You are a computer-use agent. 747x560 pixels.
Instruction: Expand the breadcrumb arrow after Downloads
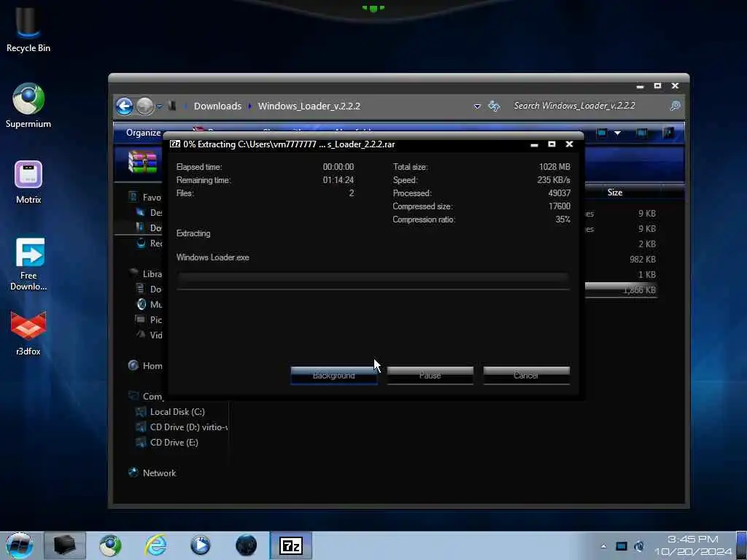pyautogui.click(x=249, y=106)
